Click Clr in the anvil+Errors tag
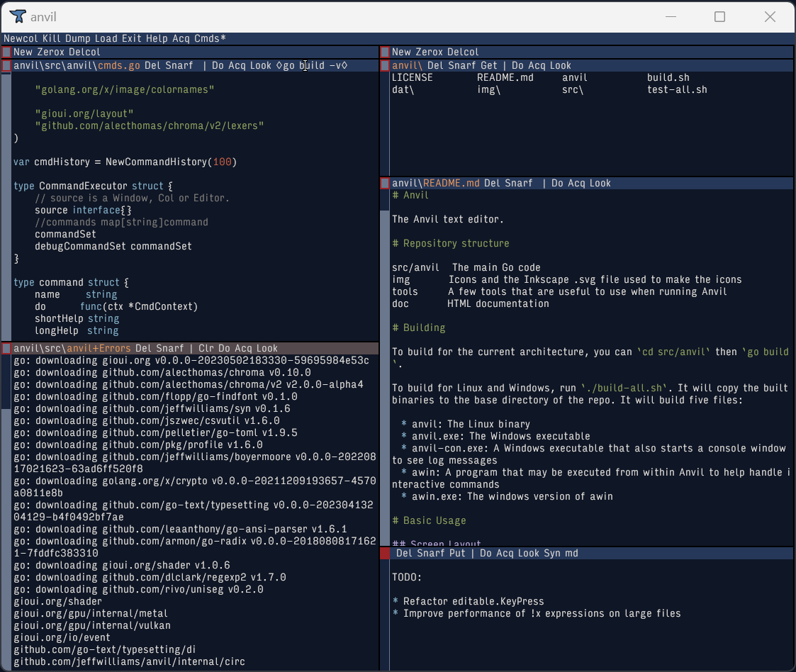 pos(206,348)
